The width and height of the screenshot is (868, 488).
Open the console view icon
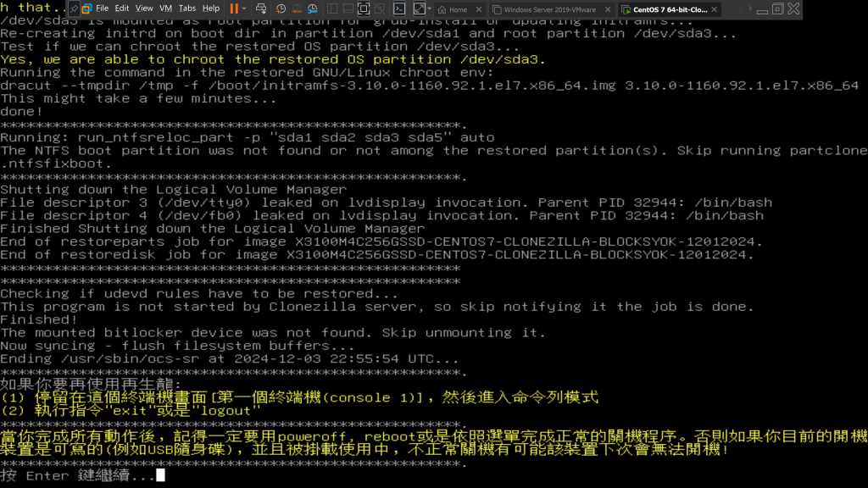398,8
